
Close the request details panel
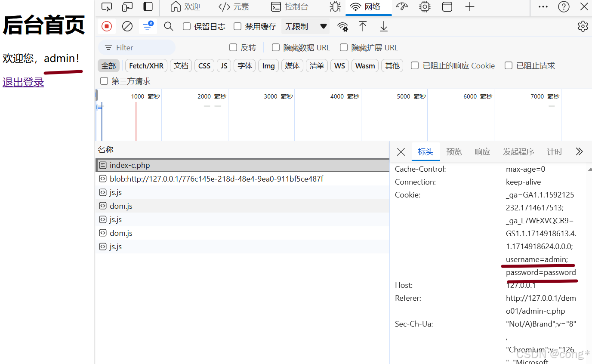pos(401,151)
